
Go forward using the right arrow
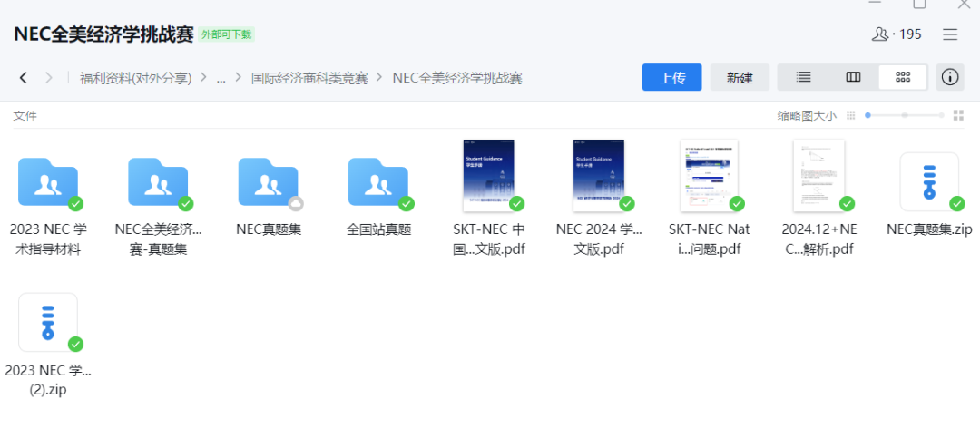pos(49,78)
